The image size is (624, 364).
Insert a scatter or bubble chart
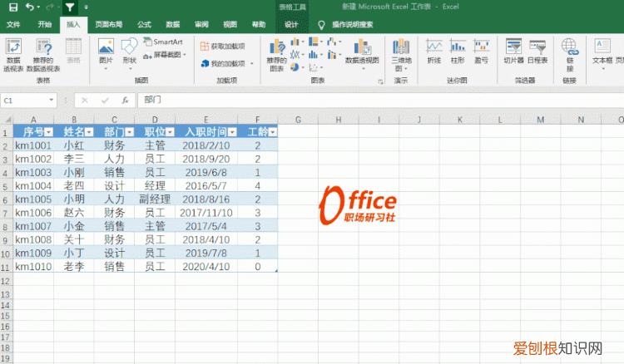315,67
